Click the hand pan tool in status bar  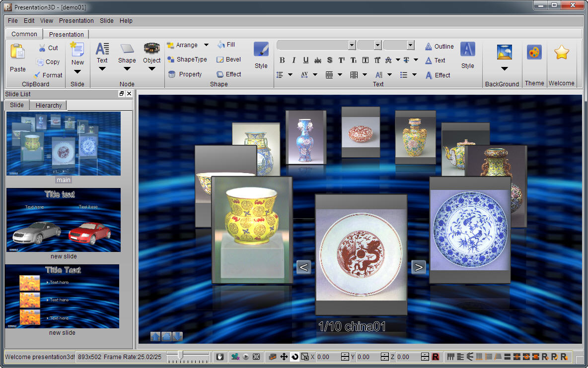(220, 357)
